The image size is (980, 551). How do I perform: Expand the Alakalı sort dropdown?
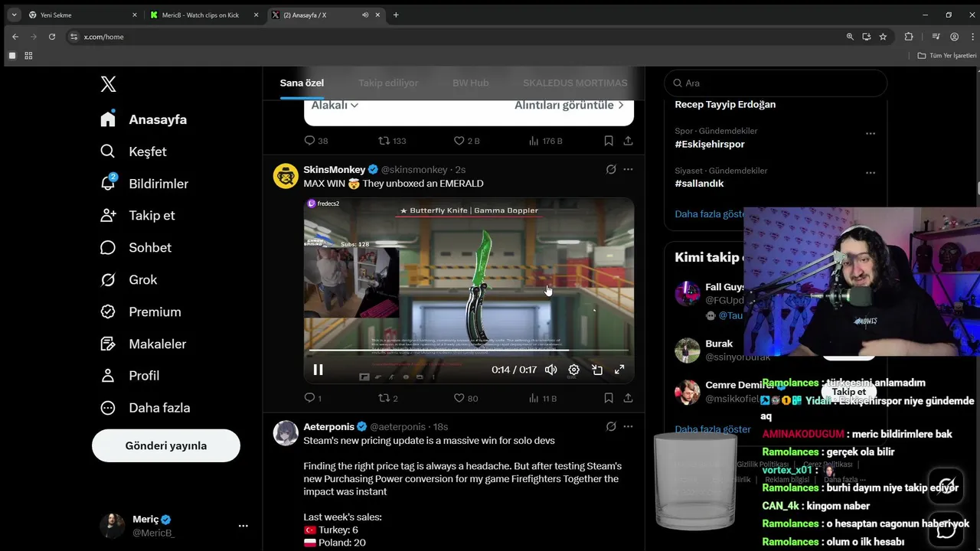335,106
